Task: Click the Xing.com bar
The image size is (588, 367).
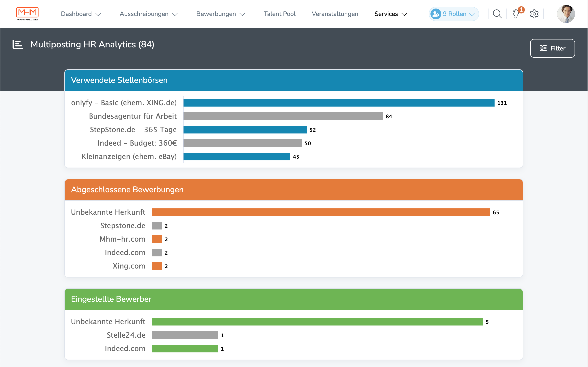Action: [x=157, y=266]
